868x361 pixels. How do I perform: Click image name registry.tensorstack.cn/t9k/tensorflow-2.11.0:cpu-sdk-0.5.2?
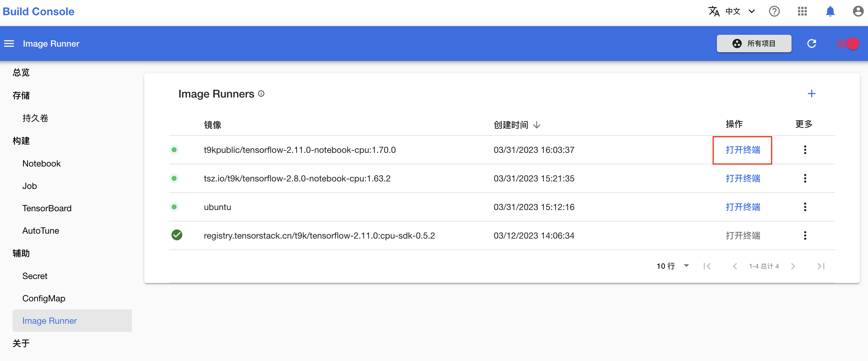point(319,235)
